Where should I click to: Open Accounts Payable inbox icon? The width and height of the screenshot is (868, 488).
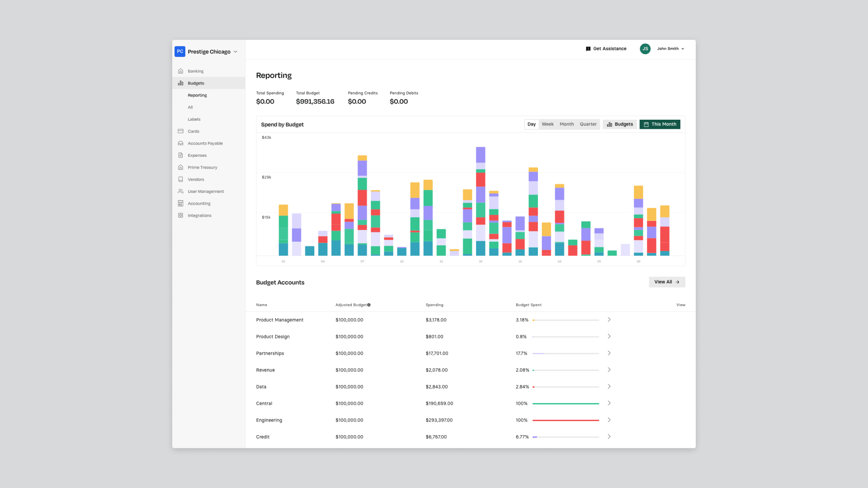[x=180, y=143]
